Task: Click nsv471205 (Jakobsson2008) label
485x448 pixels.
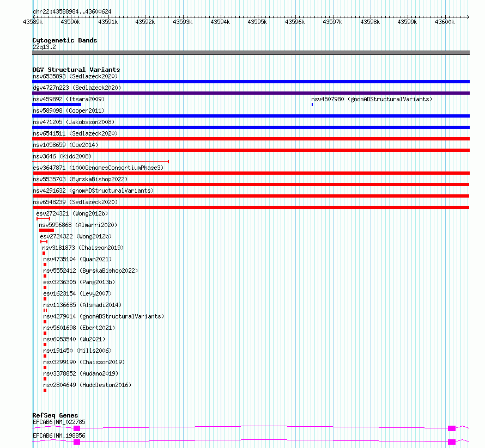Action: point(74,122)
